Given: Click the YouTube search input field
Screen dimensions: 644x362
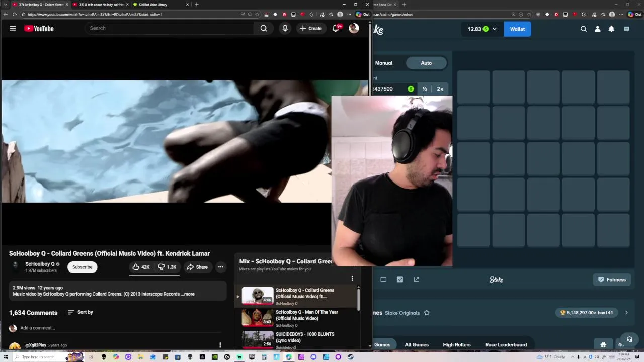Looking at the screenshot, I should [x=170, y=28].
